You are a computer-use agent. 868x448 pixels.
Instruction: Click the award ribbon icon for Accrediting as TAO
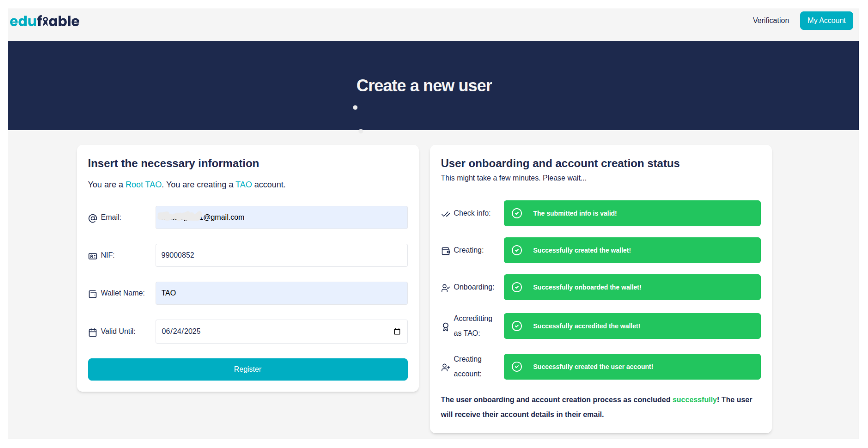(445, 326)
